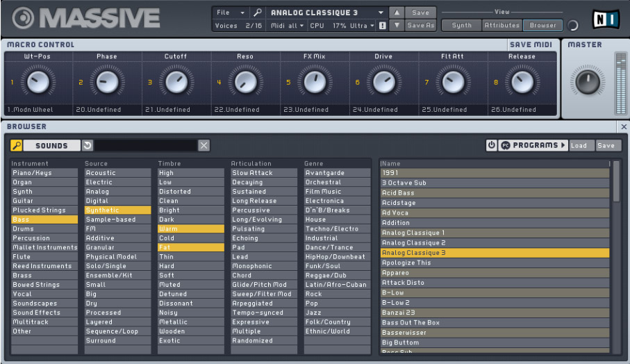Screen dimensions: 630x364
Task: Toggle the Piano/Keys instrument attribute
Action: (x=44, y=173)
